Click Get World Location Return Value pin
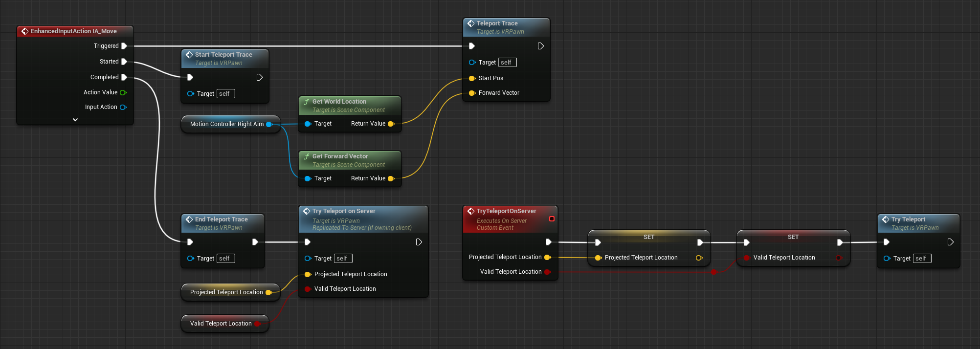The width and height of the screenshot is (980, 349). pos(391,124)
